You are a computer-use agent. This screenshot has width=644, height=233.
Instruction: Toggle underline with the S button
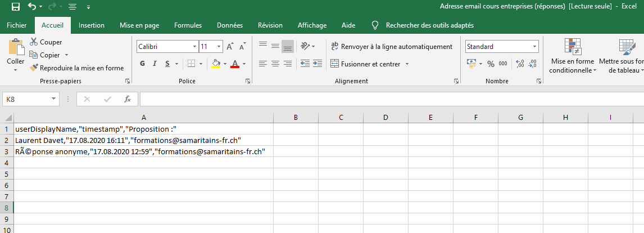(x=167, y=64)
